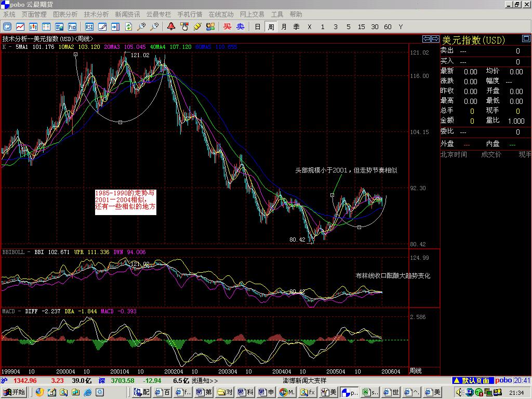Select the 3-minute period button

[x=336, y=26]
